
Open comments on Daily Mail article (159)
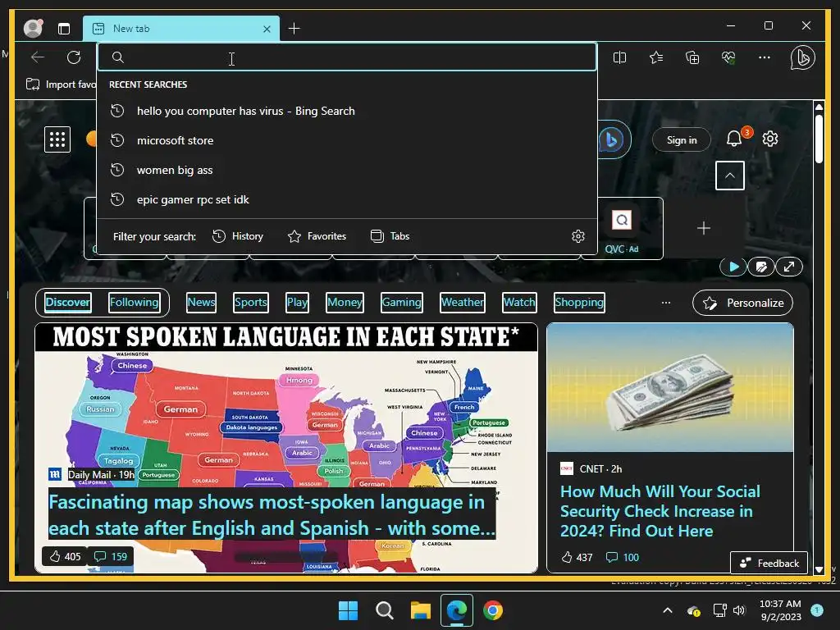[111, 557]
